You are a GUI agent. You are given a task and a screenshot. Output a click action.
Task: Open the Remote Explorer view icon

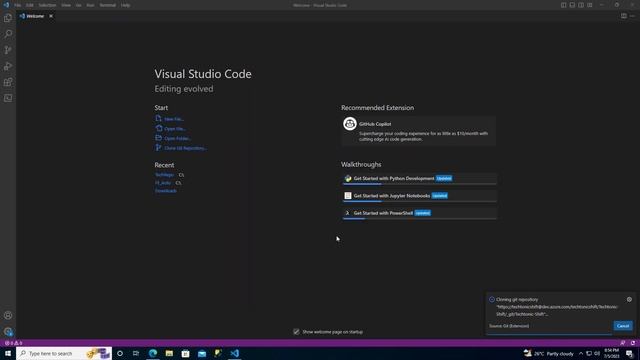[8, 98]
